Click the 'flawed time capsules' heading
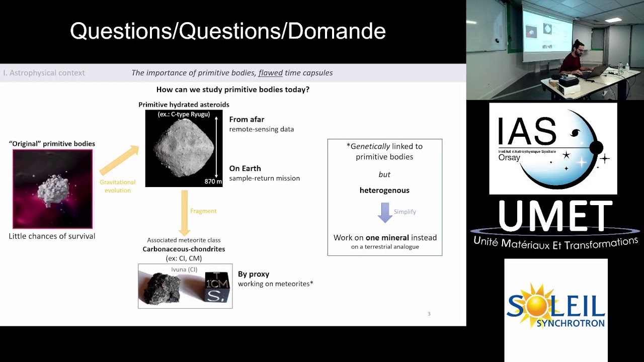Image resolution: width=644 pixels, height=362 pixels. [295, 73]
